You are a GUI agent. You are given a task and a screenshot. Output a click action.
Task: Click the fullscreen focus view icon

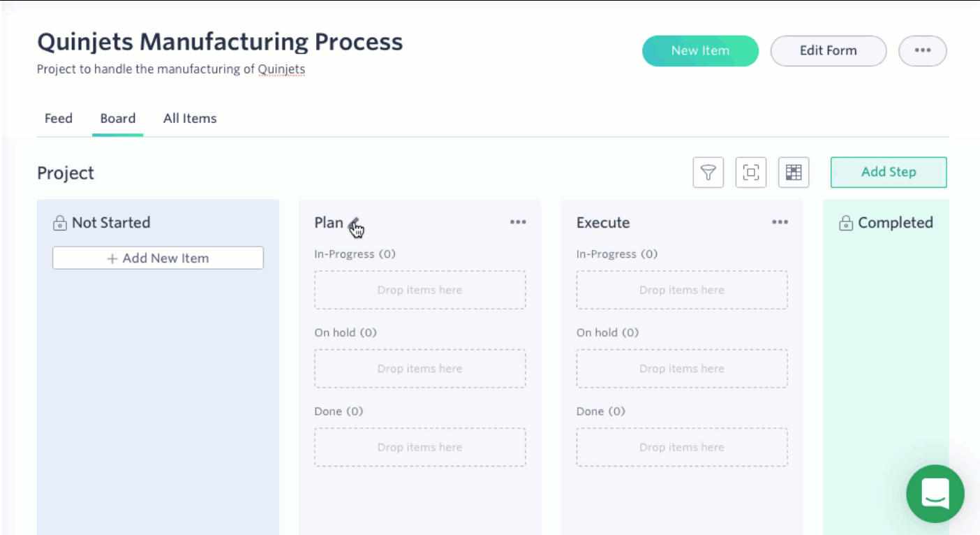(751, 173)
